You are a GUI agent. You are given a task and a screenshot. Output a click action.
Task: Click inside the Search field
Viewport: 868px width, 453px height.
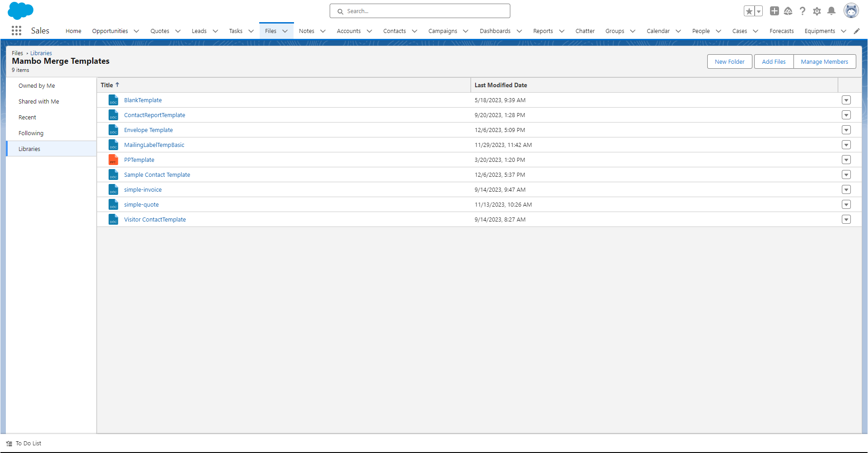(420, 11)
